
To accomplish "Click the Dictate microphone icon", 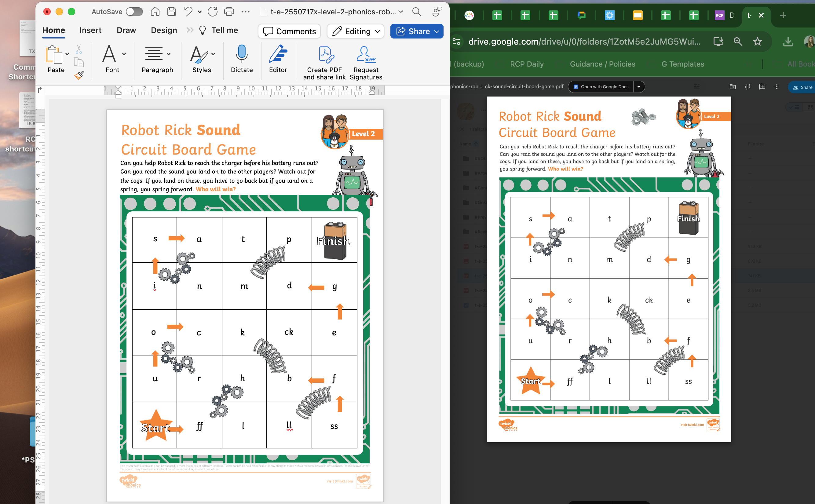I will pyautogui.click(x=242, y=54).
